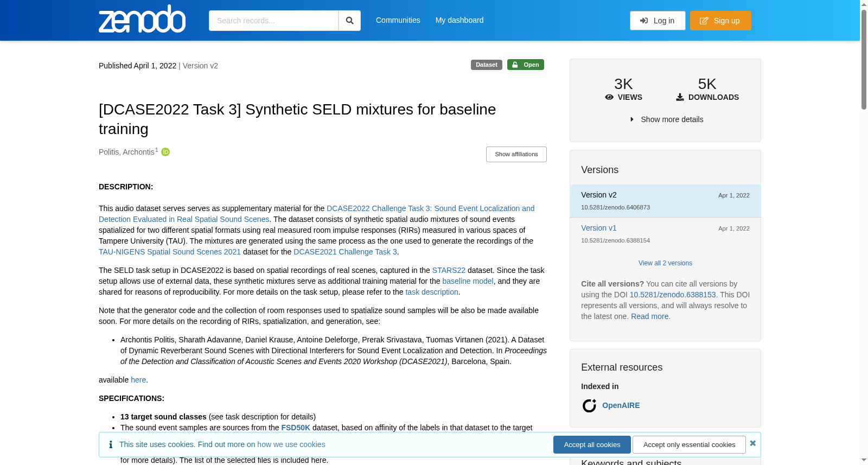Click the OpenAIRE logo icon
Viewport: 868px width, 465px height.
tap(589, 405)
